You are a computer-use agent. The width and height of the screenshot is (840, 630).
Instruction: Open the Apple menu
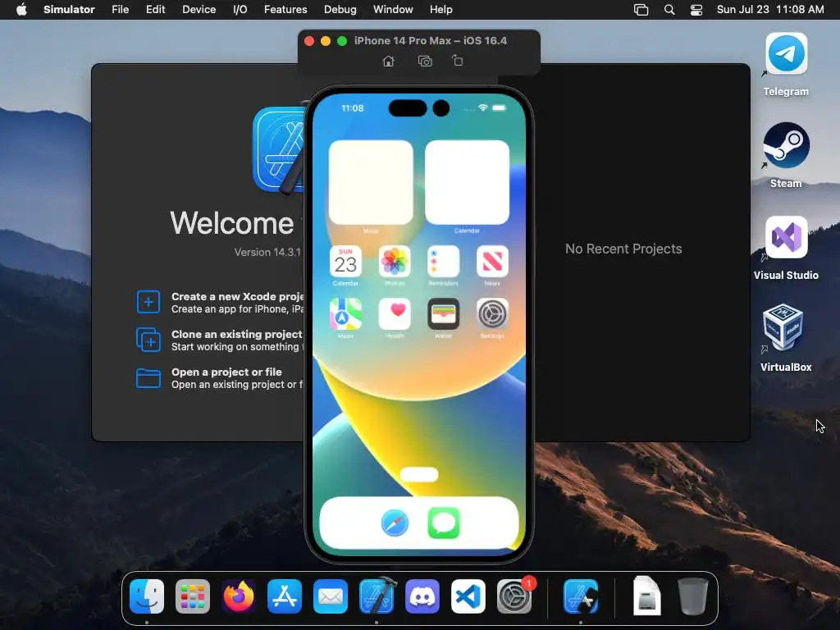click(21, 10)
